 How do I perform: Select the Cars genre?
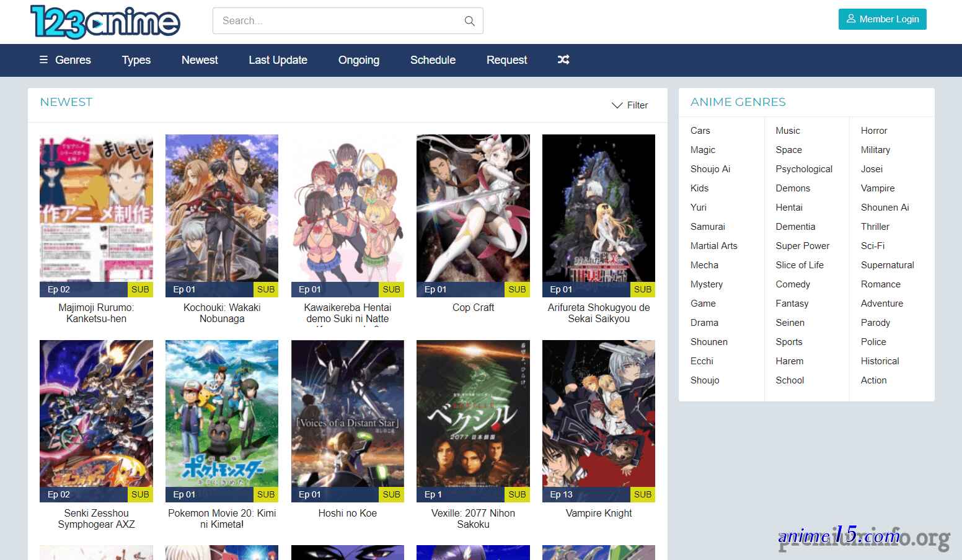point(700,131)
